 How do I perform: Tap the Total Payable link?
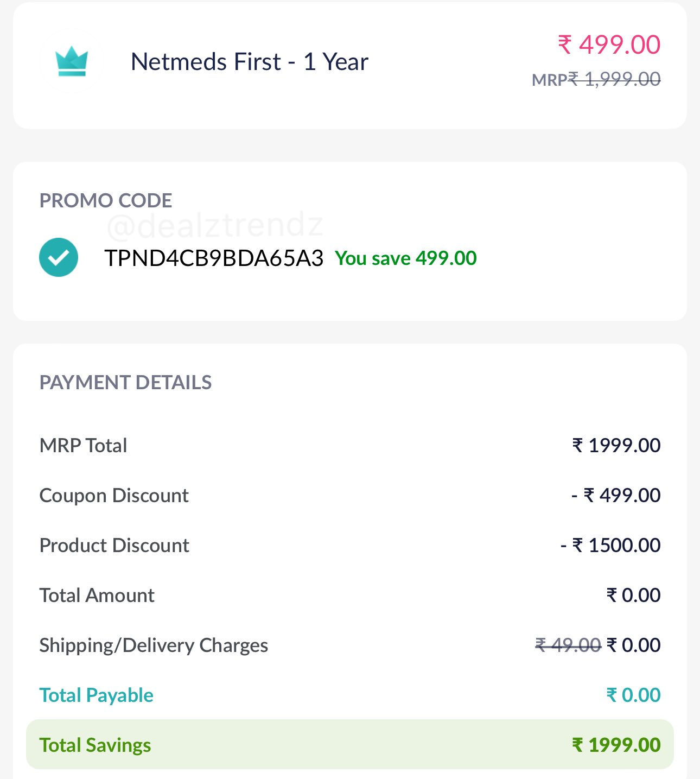96,695
